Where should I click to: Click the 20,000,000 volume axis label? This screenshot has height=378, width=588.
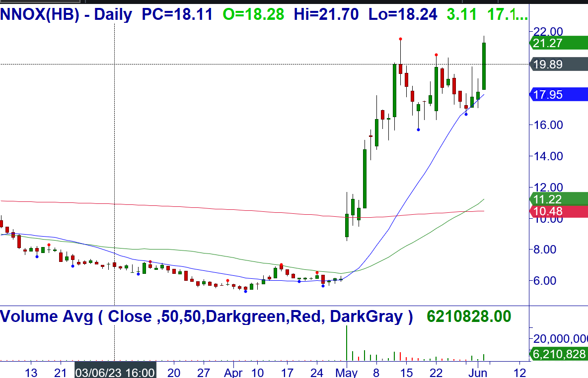point(560,339)
